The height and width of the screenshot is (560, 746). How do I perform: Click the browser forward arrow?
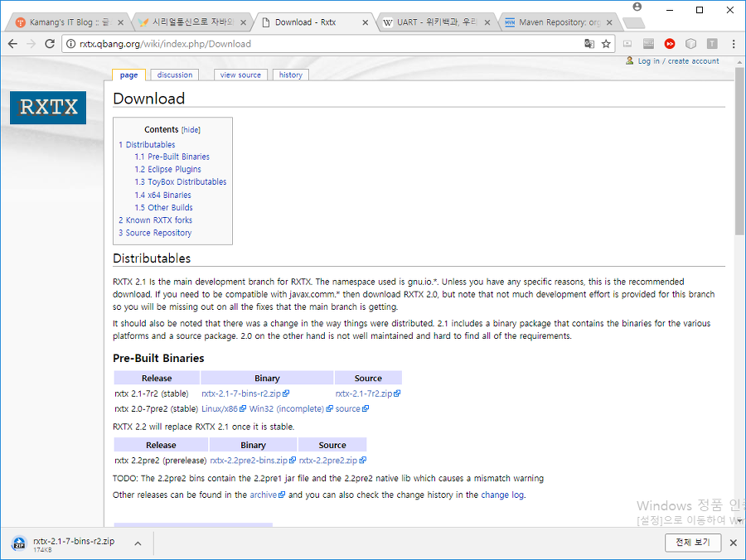(x=31, y=44)
